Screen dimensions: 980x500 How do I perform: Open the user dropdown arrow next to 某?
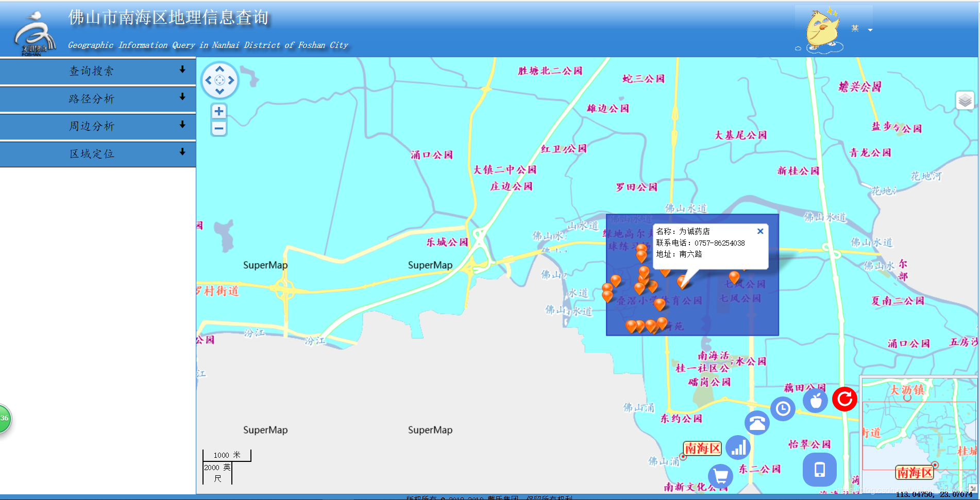pos(870,30)
